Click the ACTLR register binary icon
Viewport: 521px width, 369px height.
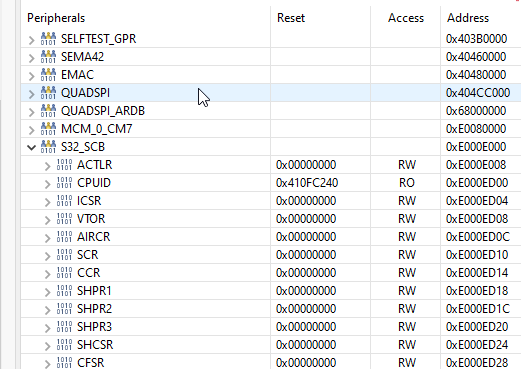64,165
